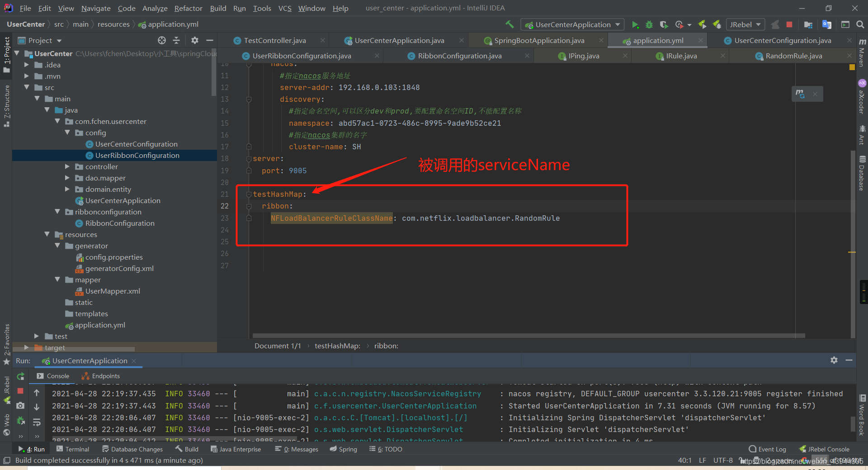The image size is (868, 470).
Task: Close the application.yml editor tab
Action: (x=701, y=41)
